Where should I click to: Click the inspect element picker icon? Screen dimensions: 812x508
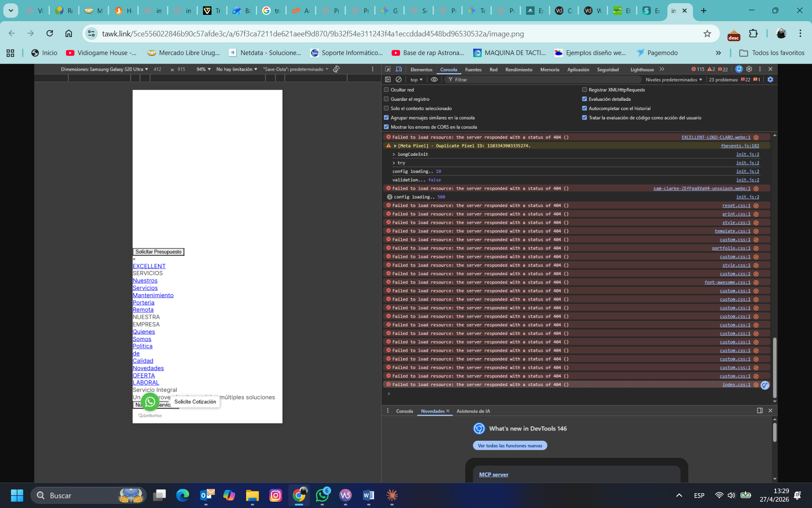coord(388,69)
